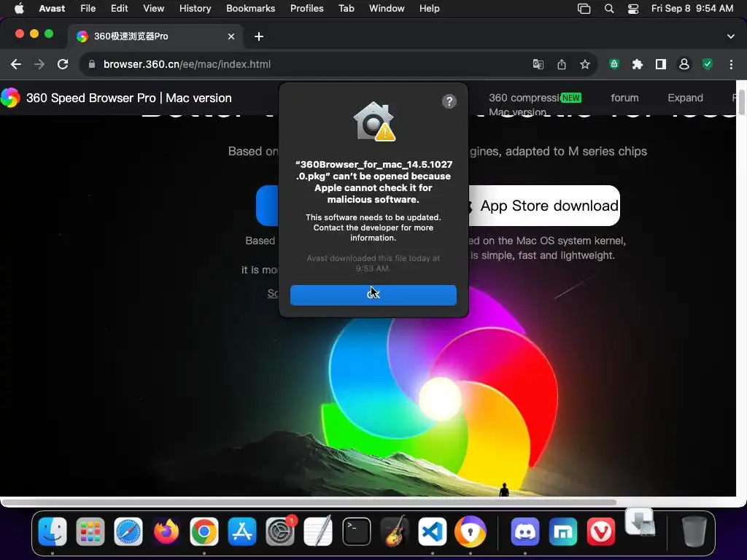Open the Profiles menu
Viewport: 747px width, 560px height.
[307, 9]
